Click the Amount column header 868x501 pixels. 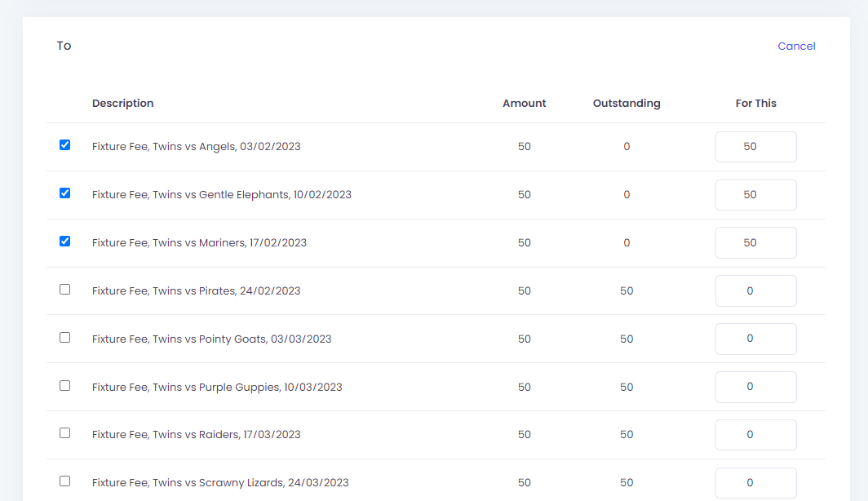pyautogui.click(x=525, y=104)
